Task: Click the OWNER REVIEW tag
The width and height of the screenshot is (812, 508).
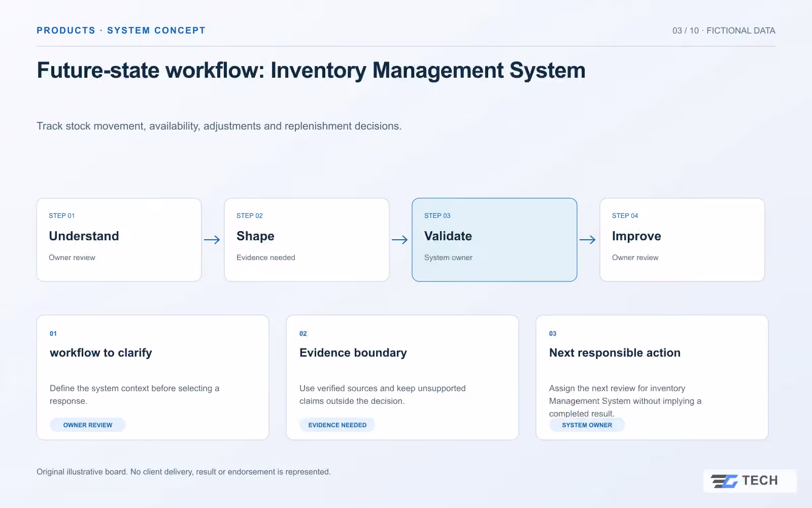Action: pyautogui.click(x=88, y=425)
